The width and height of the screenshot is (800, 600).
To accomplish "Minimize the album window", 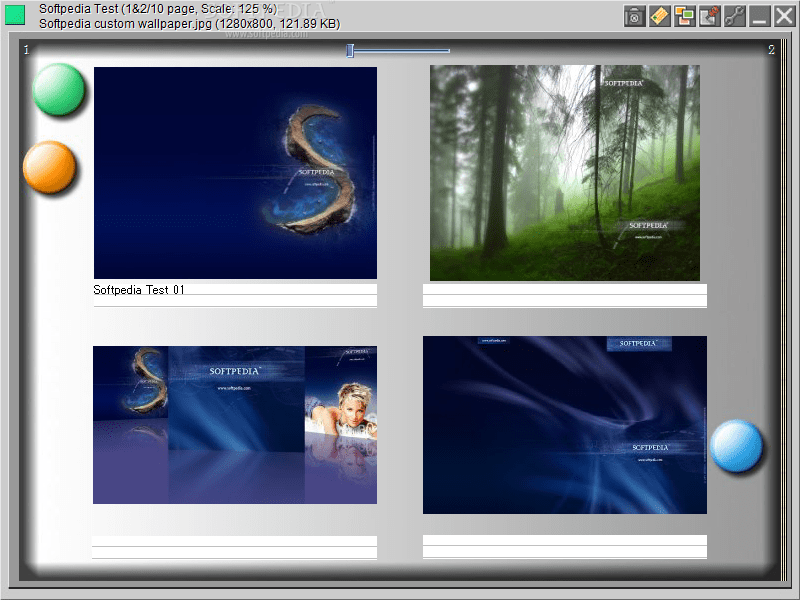I will point(760,16).
